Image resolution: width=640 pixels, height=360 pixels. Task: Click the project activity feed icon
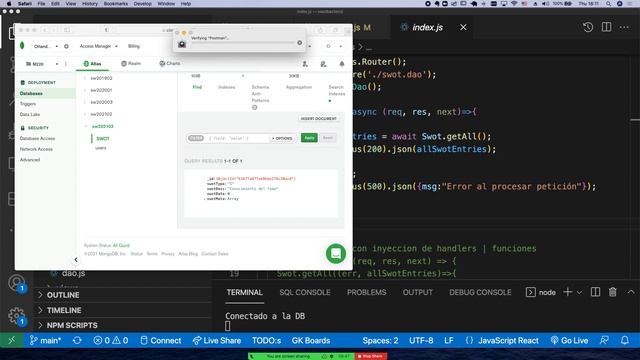click(323, 64)
